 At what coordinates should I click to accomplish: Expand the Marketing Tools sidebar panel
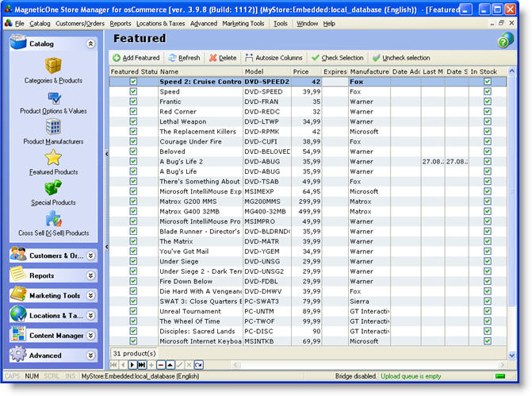[90, 295]
